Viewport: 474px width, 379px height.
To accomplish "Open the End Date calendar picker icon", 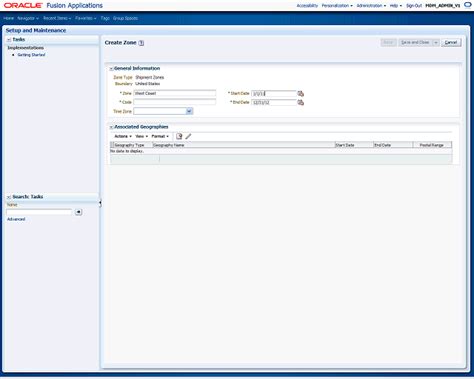I will [300, 102].
